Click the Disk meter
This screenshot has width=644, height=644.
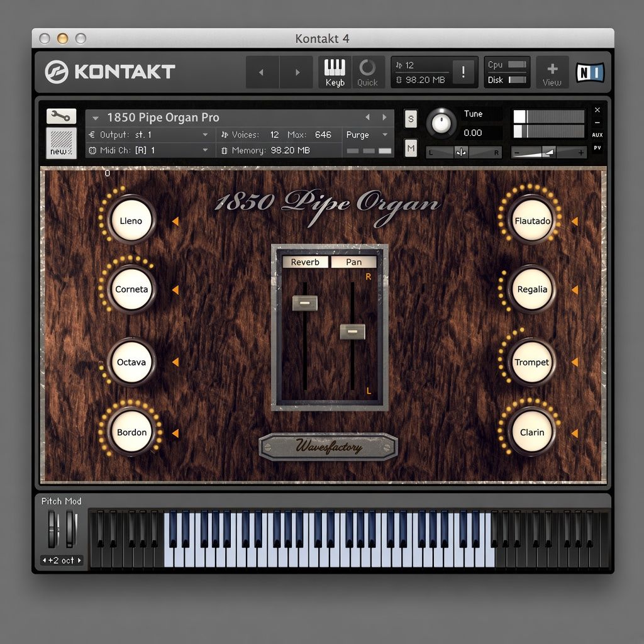(517, 80)
